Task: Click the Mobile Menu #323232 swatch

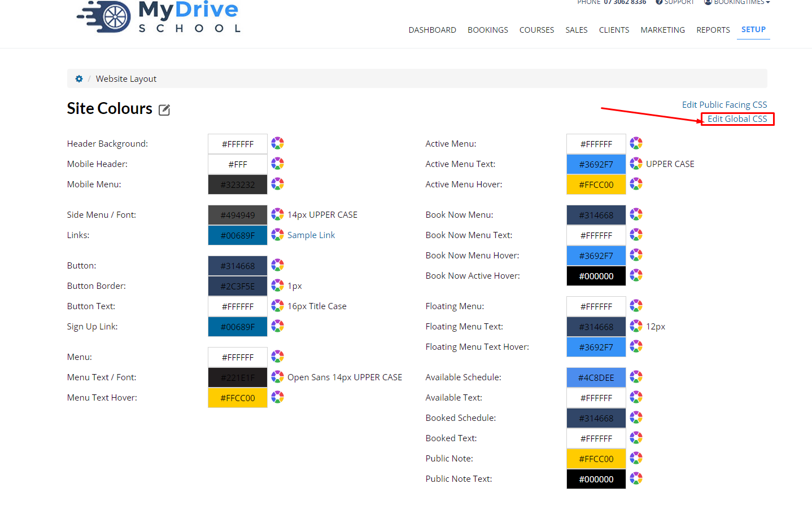Action: (x=238, y=184)
